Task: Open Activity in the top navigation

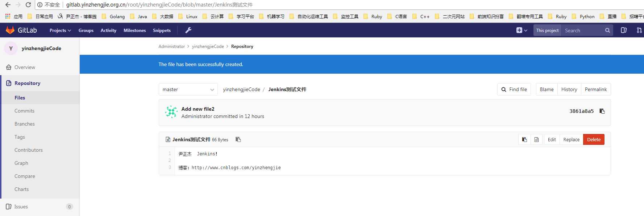Action: pyautogui.click(x=108, y=30)
